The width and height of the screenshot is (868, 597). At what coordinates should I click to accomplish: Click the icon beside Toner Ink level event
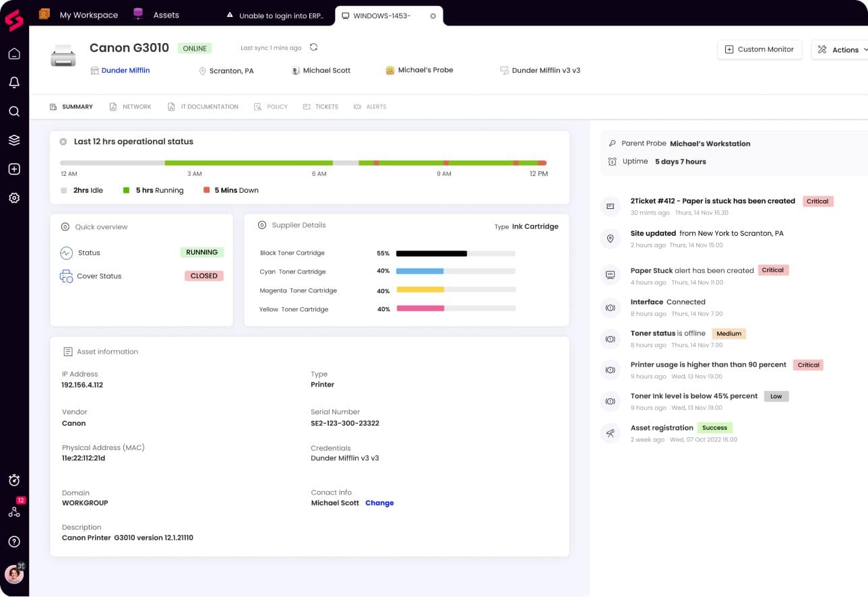[610, 402]
